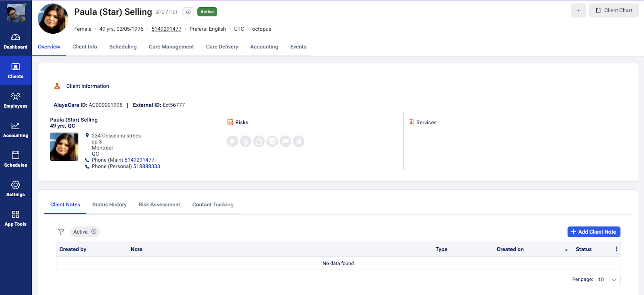
Task: Expand the Per page dropdown
Action: pos(607,279)
